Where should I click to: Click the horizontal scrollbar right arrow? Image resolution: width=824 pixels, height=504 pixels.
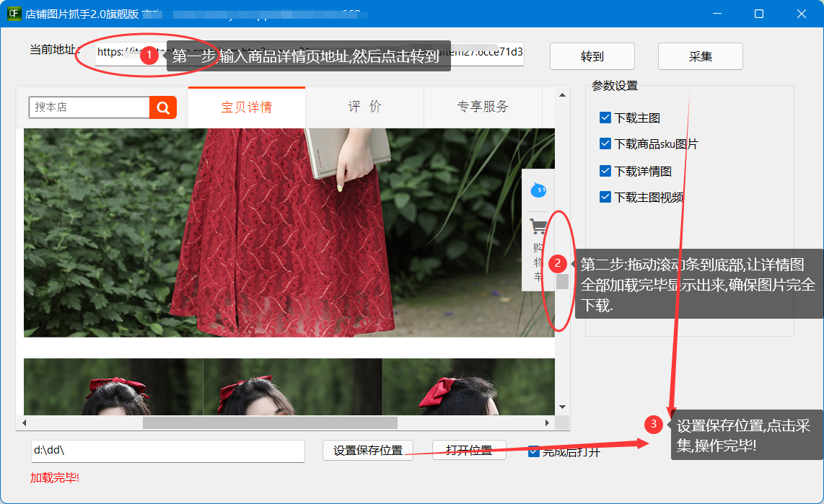pos(547,423)
